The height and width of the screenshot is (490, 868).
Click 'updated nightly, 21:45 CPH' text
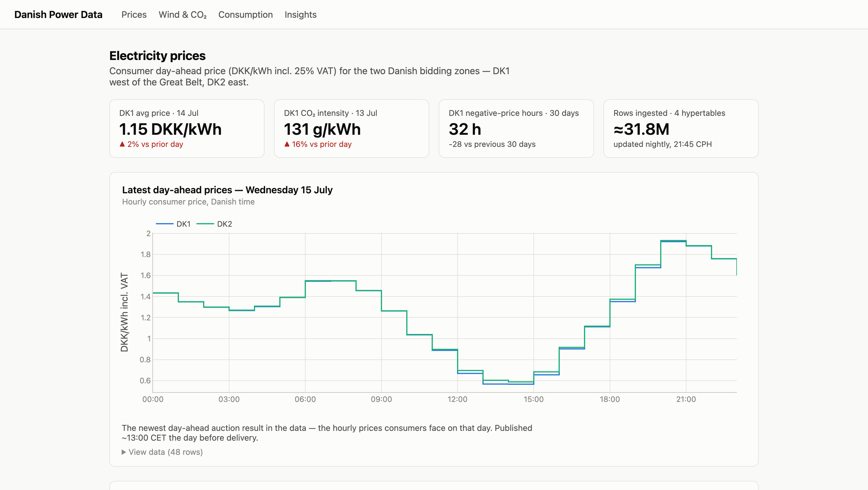pyautogui.click(x=663, y=144)
